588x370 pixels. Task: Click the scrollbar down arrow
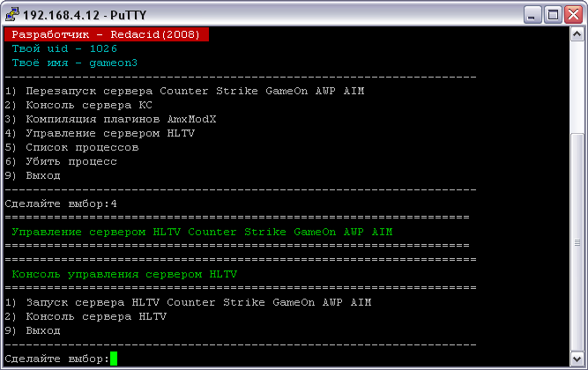[x=577, y=359]
